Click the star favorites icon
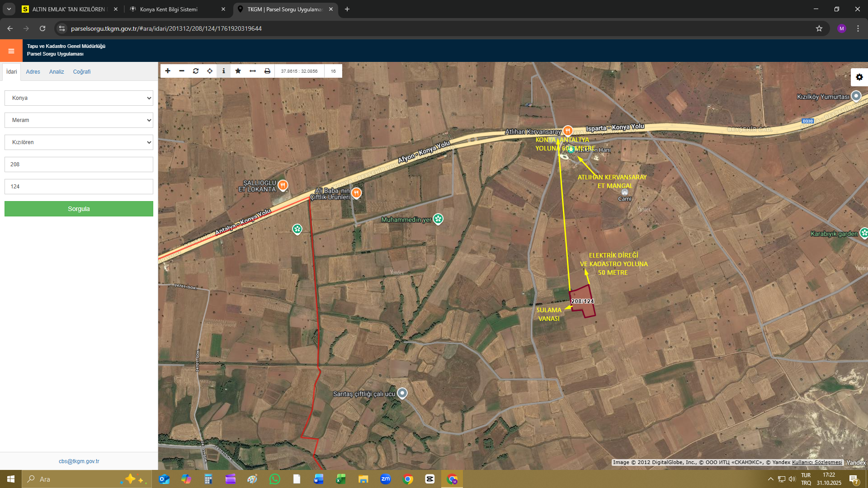 (x=238, y=71)
